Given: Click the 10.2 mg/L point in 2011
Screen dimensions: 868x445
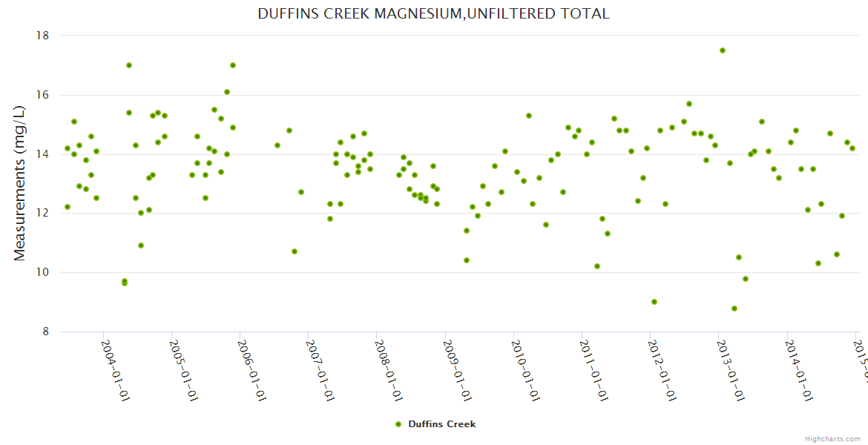Looking at the screenshot, I should pos(597,266).
